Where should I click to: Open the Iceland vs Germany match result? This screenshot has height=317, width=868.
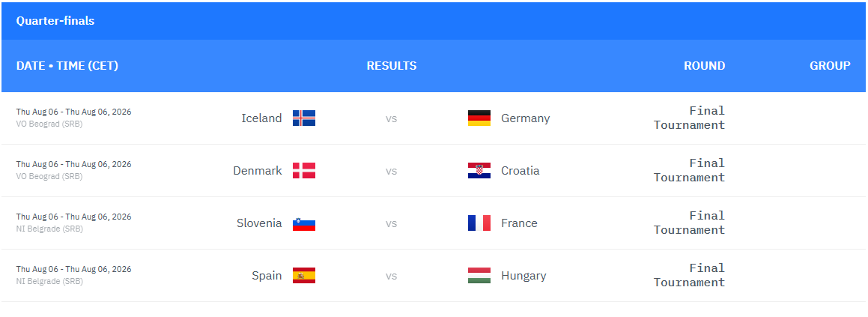click(392, 118)
